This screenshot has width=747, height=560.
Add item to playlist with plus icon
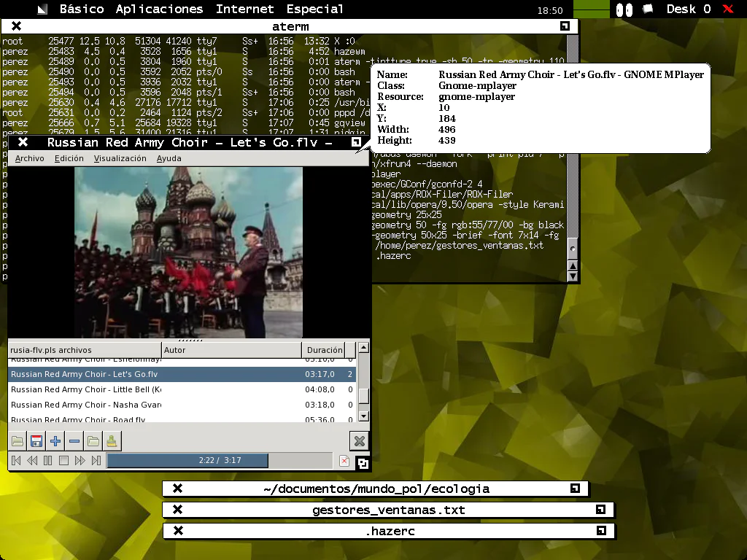pyautogui.click(x=55, y=440)
